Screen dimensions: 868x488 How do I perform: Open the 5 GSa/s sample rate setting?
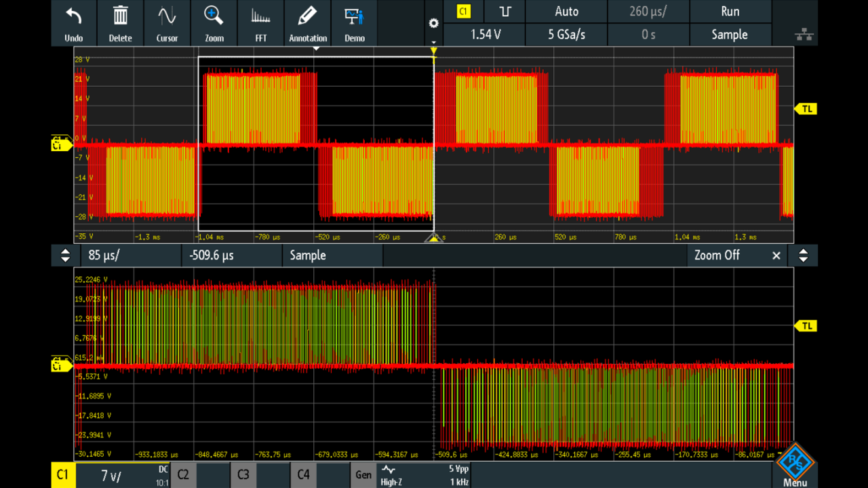[566, 35]
